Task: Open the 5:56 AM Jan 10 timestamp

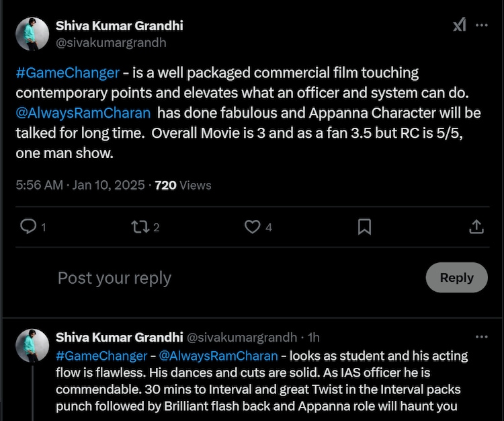Action: 80,185
